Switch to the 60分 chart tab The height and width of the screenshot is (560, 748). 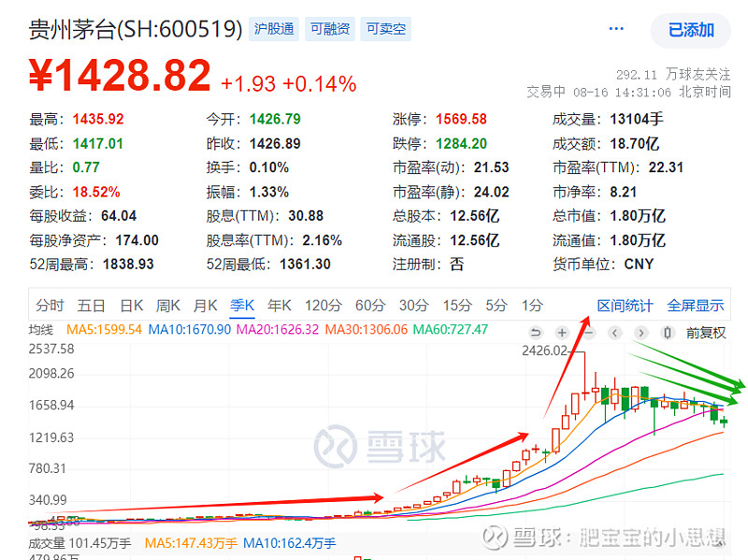tap(370, 306)
